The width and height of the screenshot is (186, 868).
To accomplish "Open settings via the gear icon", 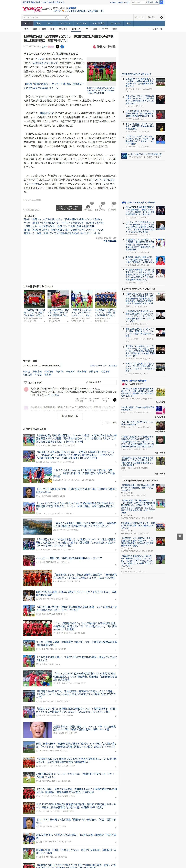I will click(x=161, y=18).
